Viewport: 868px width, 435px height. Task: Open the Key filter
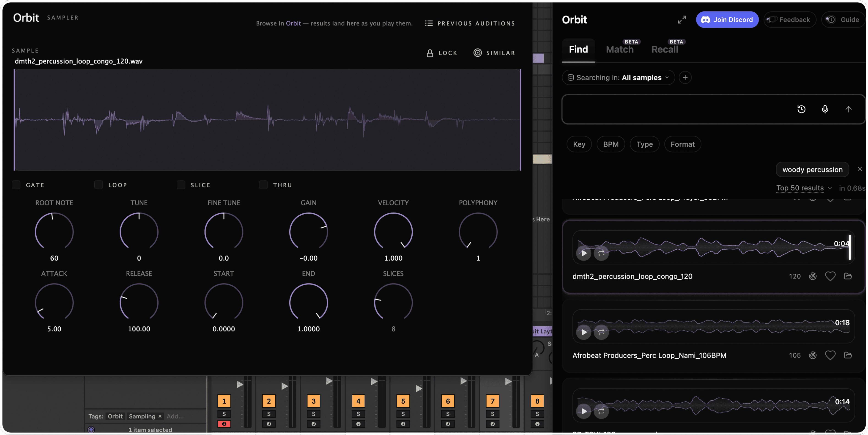click(x=579, y=144)
